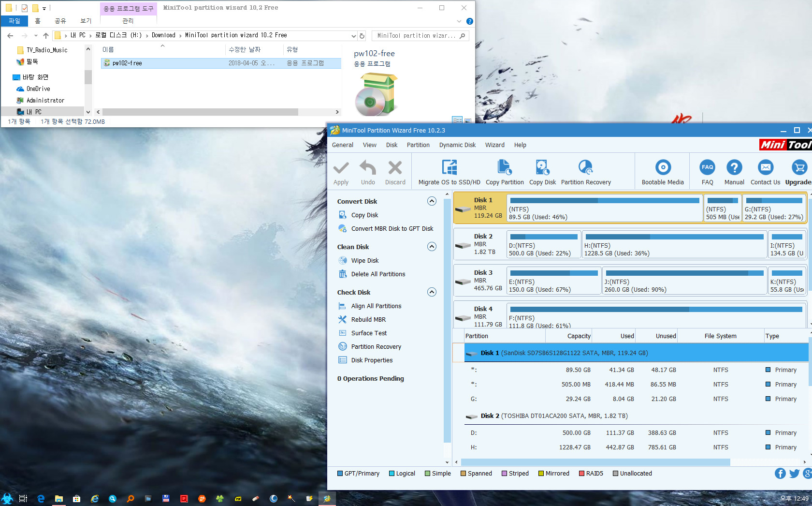Open the View menu in Partition Wizard
The image size is (812, 506).
370,145
